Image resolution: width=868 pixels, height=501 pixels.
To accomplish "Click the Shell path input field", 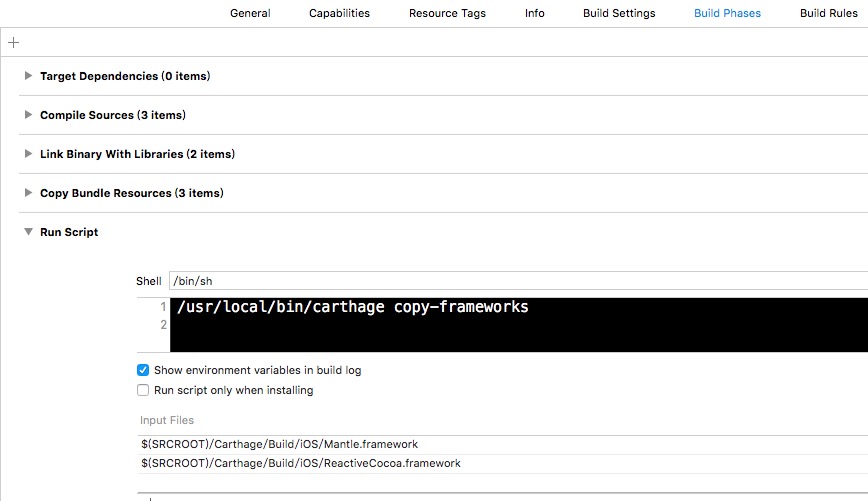I will point(500,282).
